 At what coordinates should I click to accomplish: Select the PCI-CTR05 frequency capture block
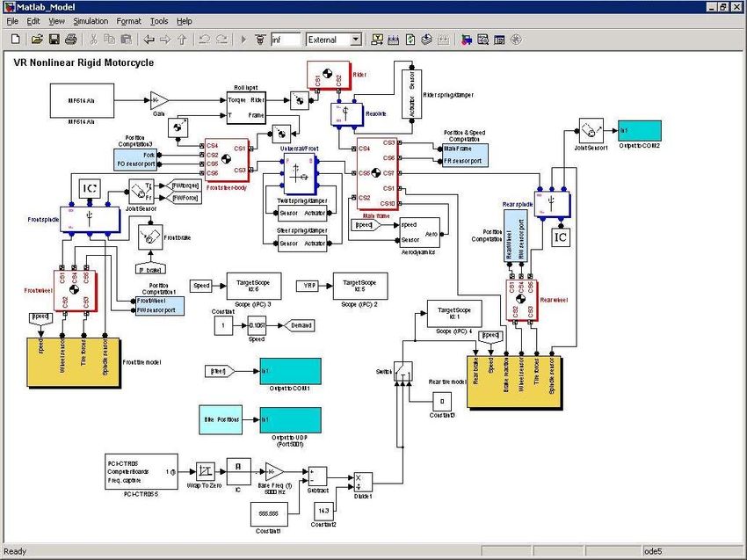pos(141,471)
